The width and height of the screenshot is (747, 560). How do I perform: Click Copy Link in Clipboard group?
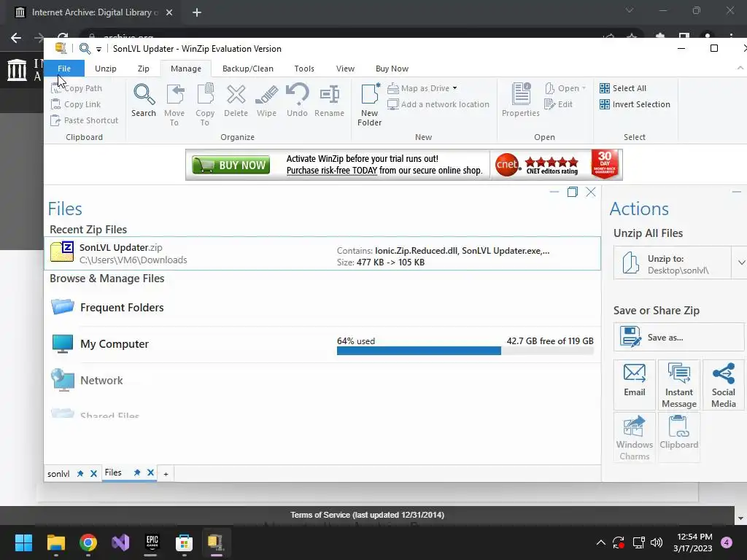(x=76, y=104)
